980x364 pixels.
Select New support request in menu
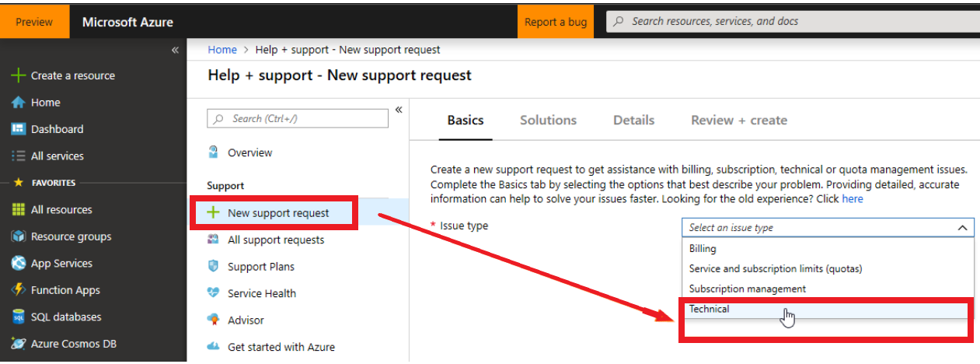point(277,213)
